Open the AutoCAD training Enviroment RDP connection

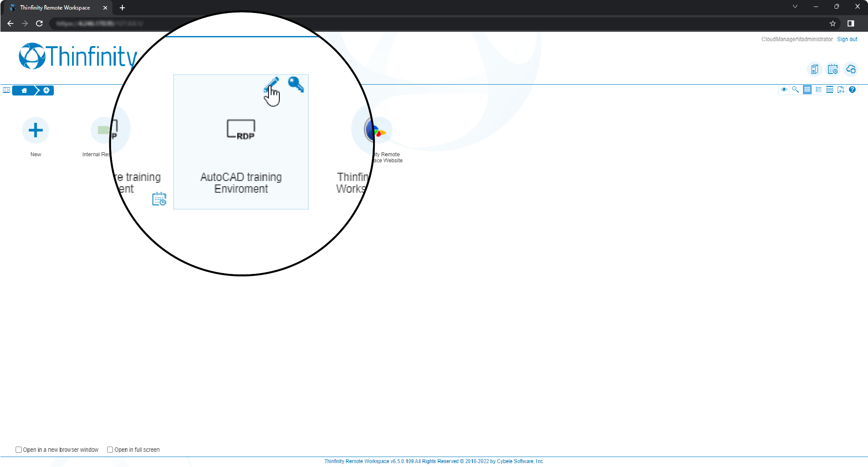point(241,142)
